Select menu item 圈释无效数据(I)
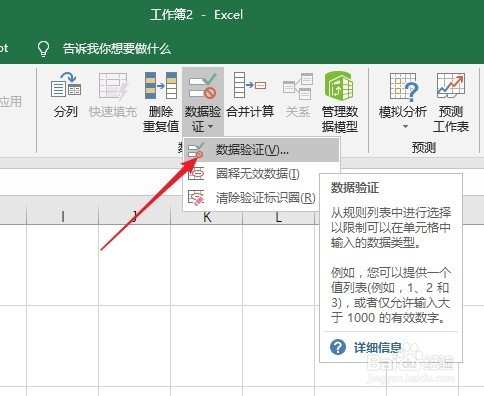 click(x=261, y=174)
